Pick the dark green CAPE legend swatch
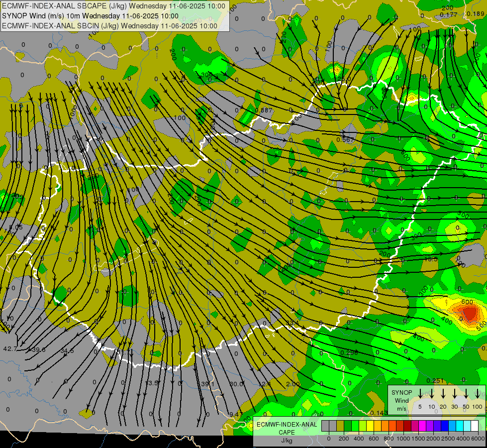Viewport: 487px width, 448px height. (x=348, y=426)
